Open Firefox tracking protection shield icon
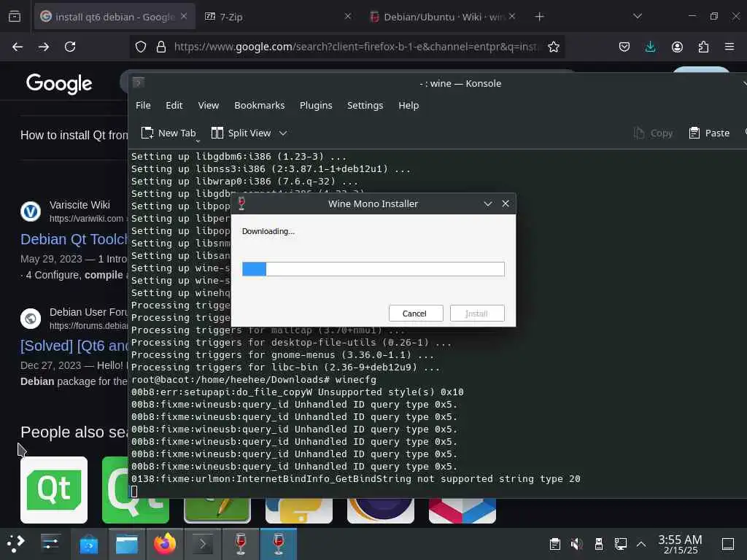This screenshot has width=747, height=560. tap(141, 47)
